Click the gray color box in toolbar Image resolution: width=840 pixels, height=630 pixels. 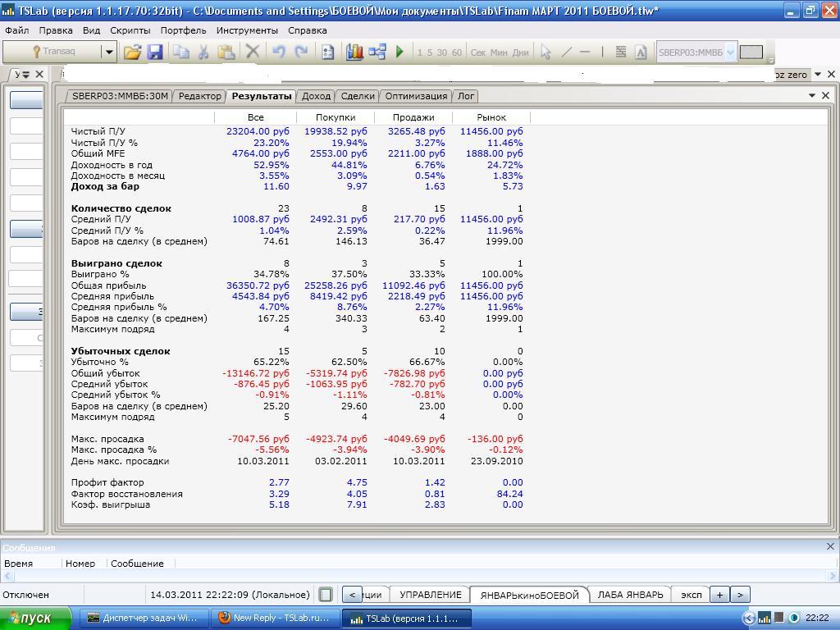(x=751, y=52)
